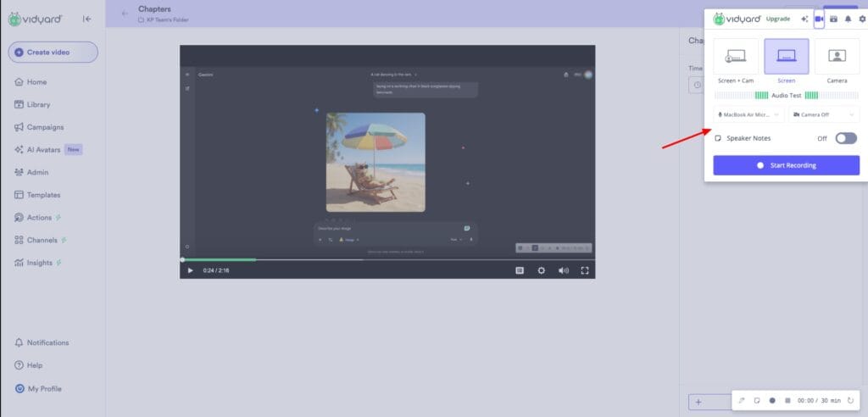Click the video camera icon in popup header
Viewport: 868px width, 417px height.
click(x=819, y=19)
